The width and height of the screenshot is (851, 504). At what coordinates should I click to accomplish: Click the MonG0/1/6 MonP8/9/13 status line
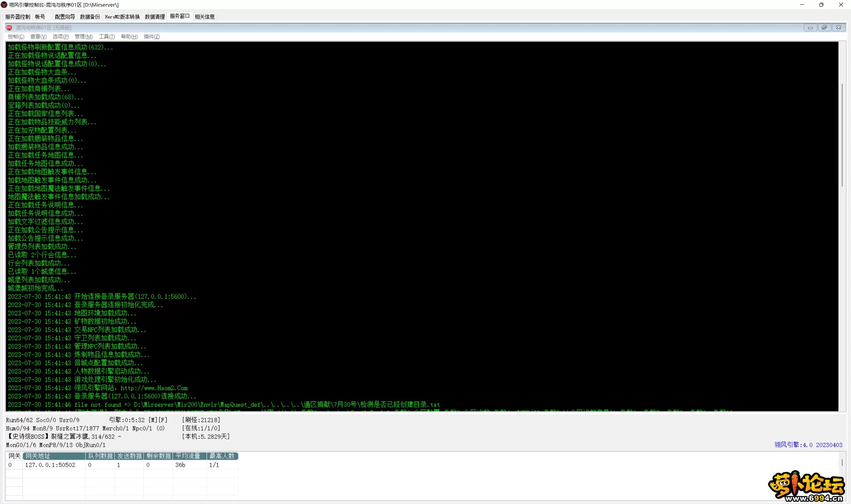56,445
